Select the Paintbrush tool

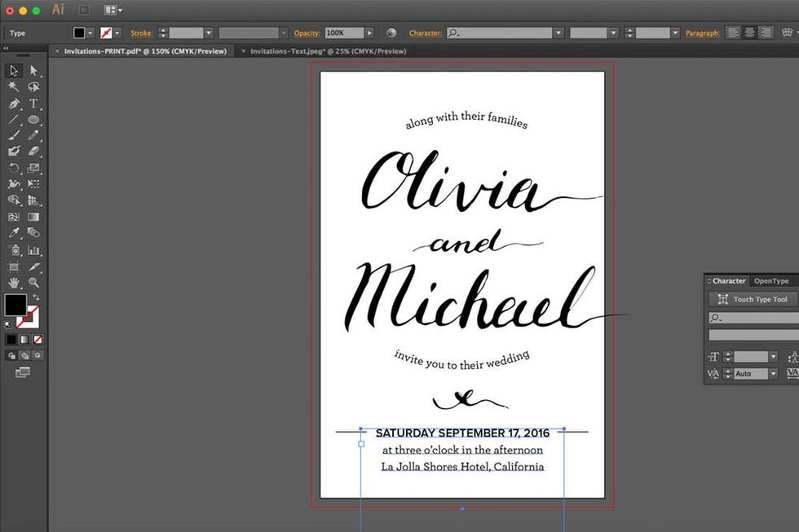coord(14,135)
